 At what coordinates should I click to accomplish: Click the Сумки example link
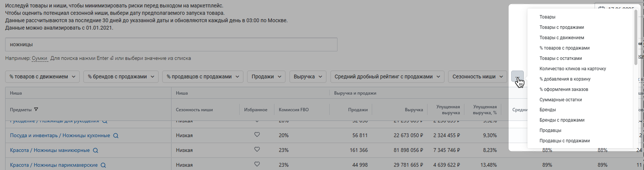click(39, 58)
